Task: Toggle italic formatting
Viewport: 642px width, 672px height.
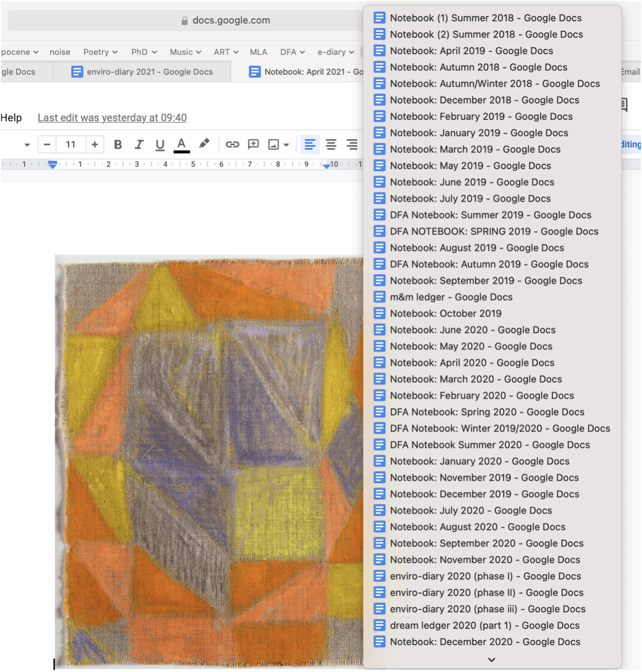Action: tap(139, 145)
